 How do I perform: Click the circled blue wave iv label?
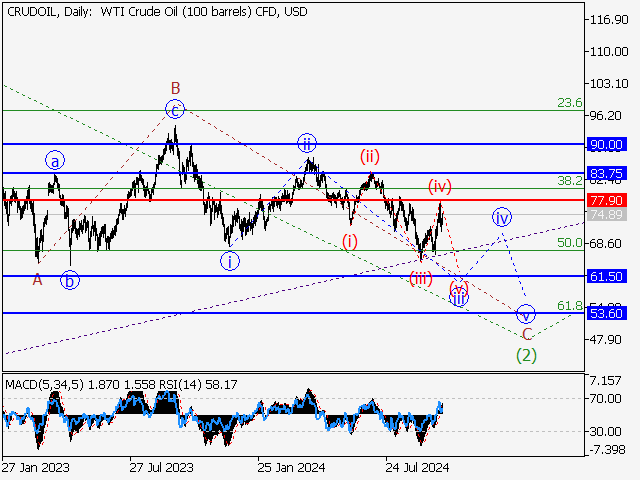point(502,217)
